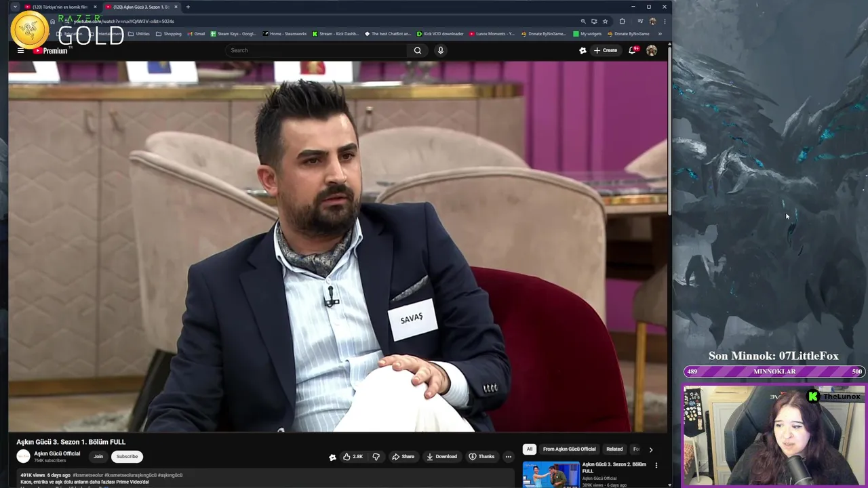This screenshot has height=488, width=868.
Task: Open Kick VOD downloader bookmark
Action: pos(440,34)
